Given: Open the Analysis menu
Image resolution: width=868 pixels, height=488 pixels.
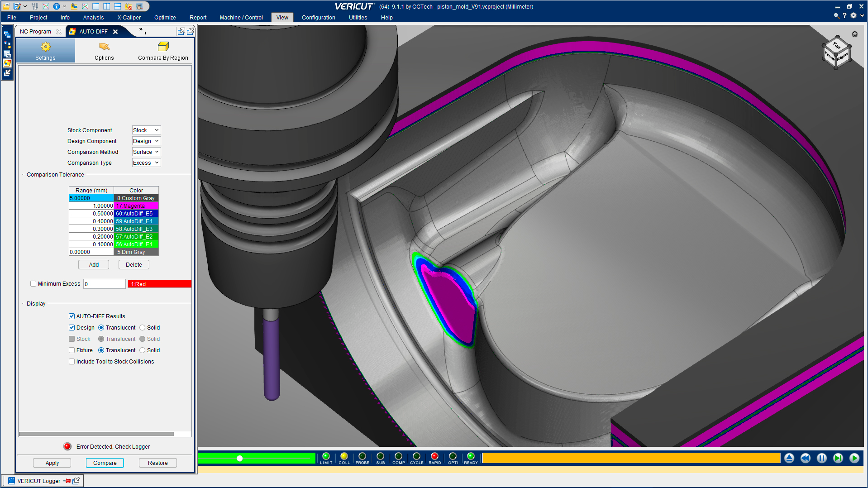Looking at the screenshot, I should coord(93,18).
